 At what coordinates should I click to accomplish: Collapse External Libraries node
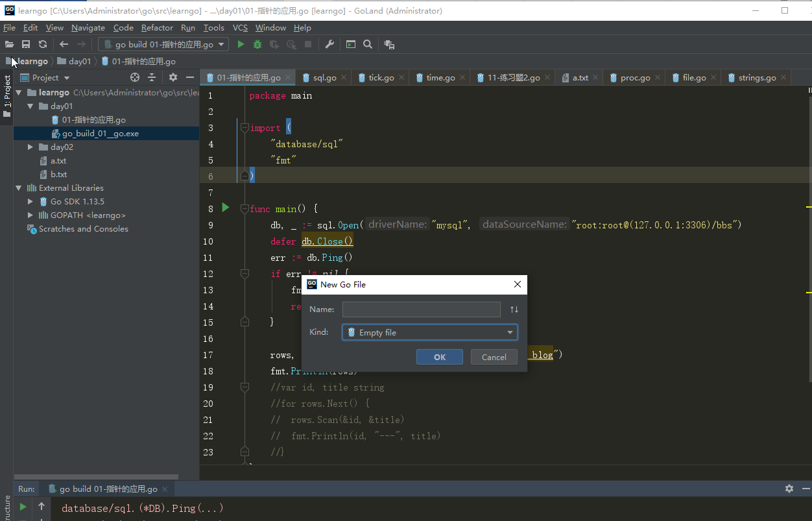[19, 188]
